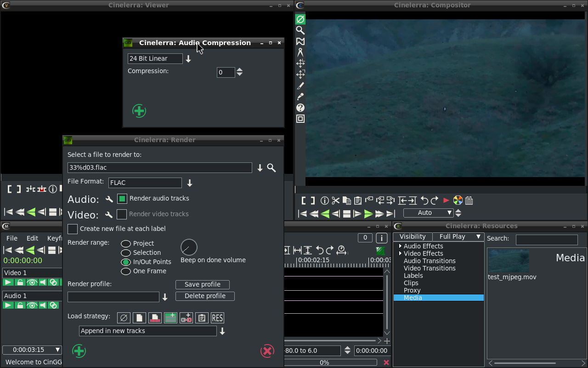Check Create new file at each label

pyautogui.click(x=73, y=229)
